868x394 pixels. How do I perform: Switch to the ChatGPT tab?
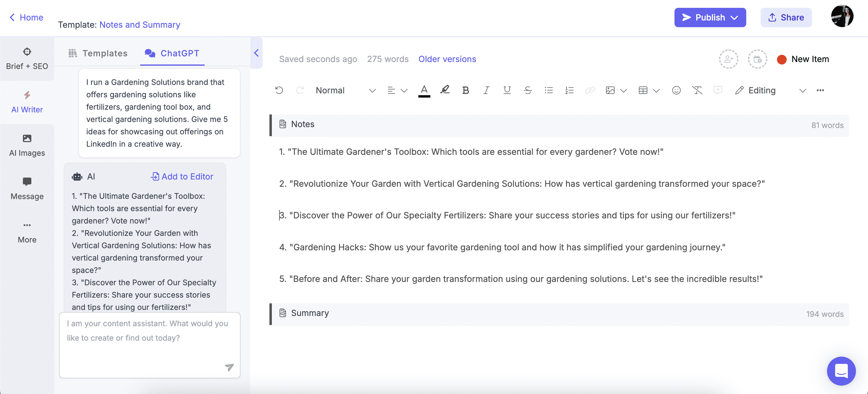pyautogui.click(x=172, y=53)
